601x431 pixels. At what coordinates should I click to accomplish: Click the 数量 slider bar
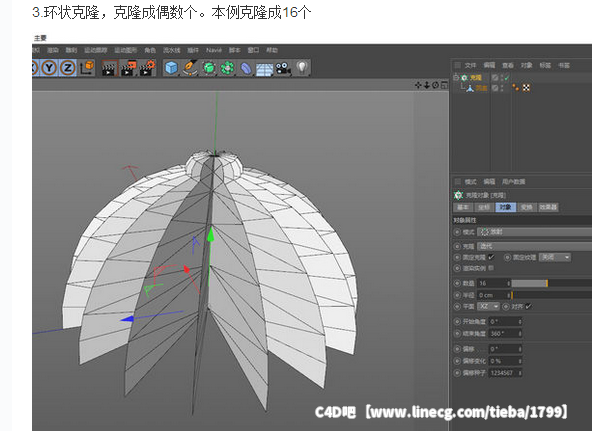(545, 283)
